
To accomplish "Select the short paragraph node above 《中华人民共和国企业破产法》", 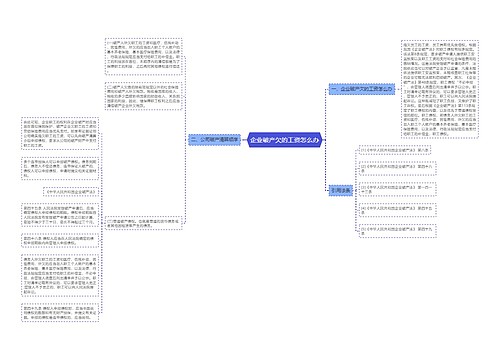I will point(60,168).
